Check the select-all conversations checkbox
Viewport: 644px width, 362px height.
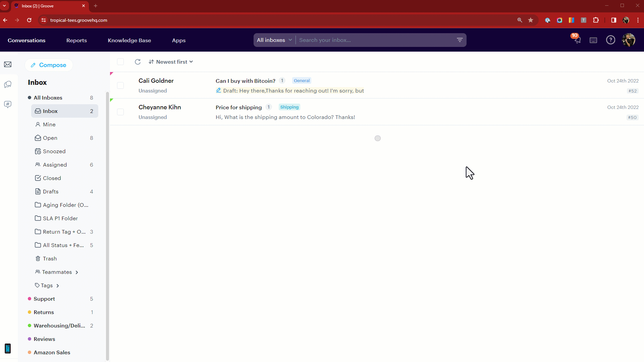click(120, 62)
